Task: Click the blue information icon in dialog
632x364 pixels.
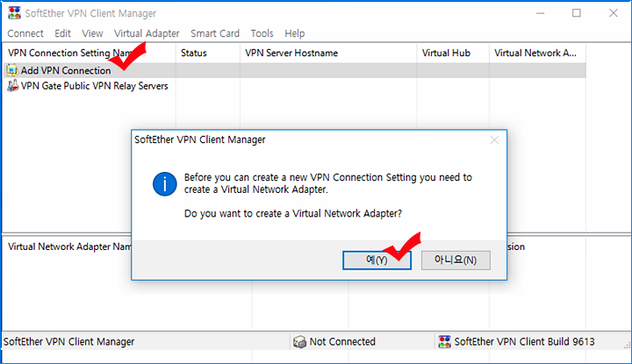Action: pyautogui.click(x=164, y=184)
